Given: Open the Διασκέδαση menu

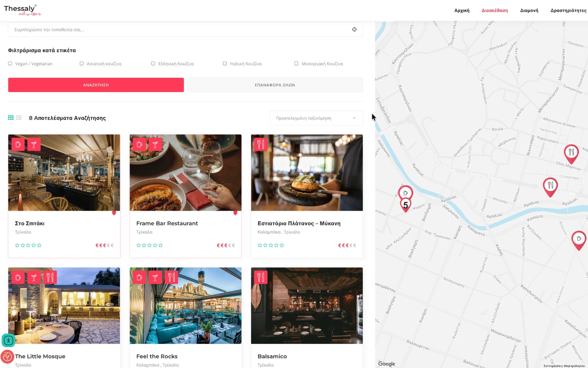Looking at the screenshot, I should (495, 10).
